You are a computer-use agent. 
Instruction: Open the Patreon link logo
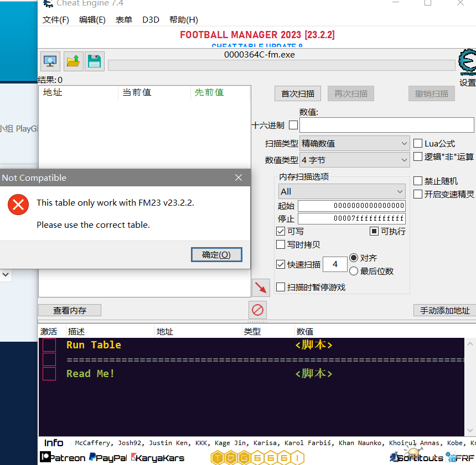click(x=63, y=457)
